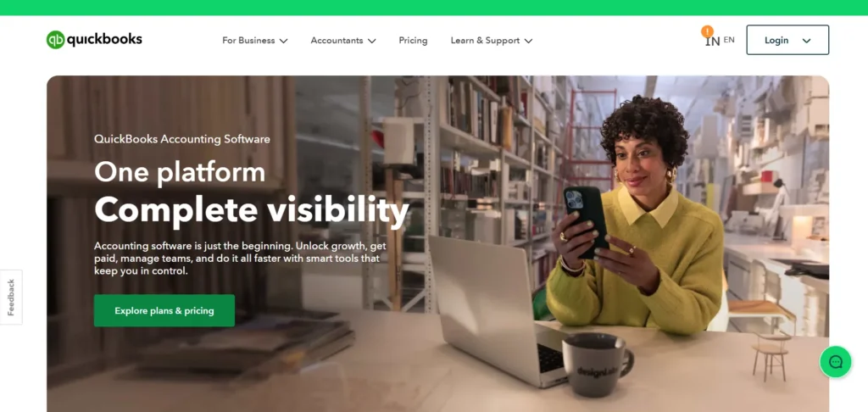Click the green banner strip at top
Viewport: 868px width, 412px height.
(434, 7)
